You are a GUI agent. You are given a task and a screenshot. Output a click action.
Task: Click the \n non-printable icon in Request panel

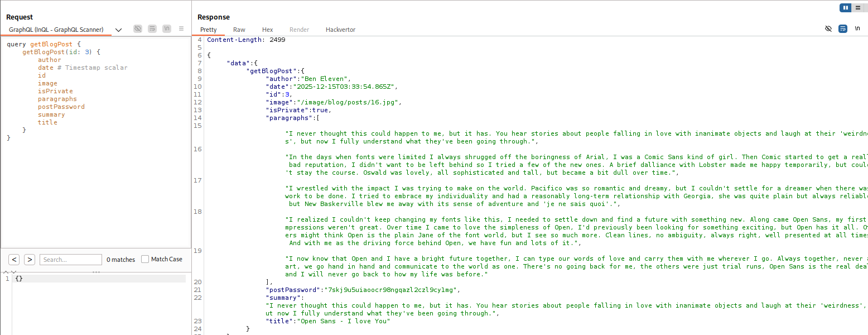[x=167, y=29]
